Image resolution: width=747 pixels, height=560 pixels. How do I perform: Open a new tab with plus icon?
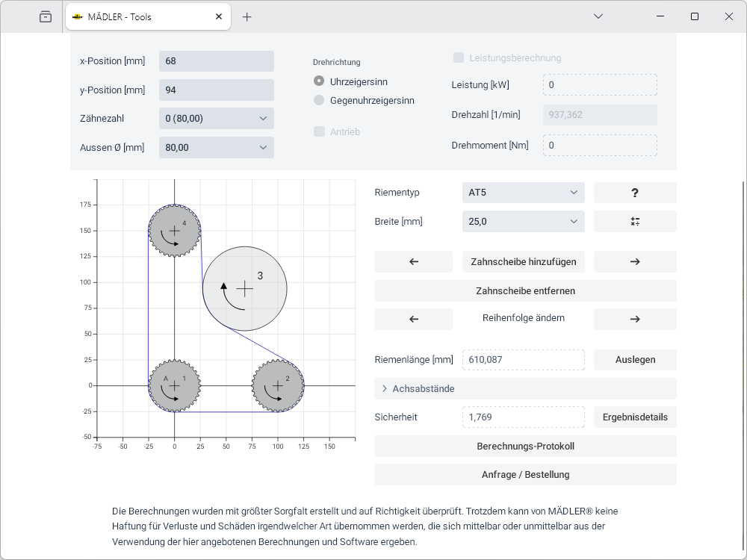[x=247, y=16]
